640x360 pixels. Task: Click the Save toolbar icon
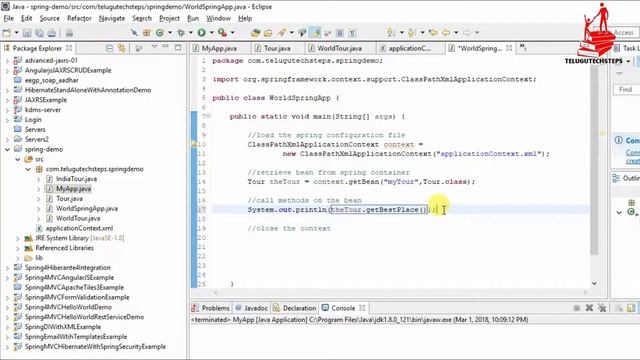[x=27, y=33]
